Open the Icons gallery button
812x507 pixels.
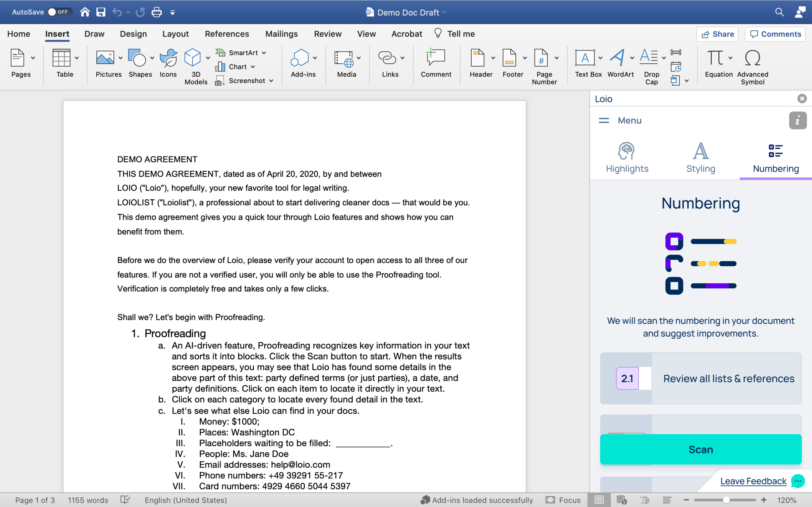tap(168, 58)
